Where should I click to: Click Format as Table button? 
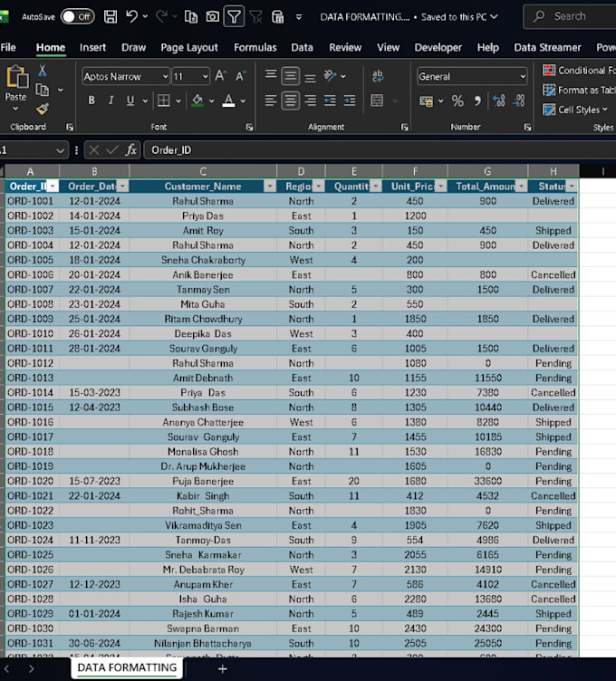[580, 90]
